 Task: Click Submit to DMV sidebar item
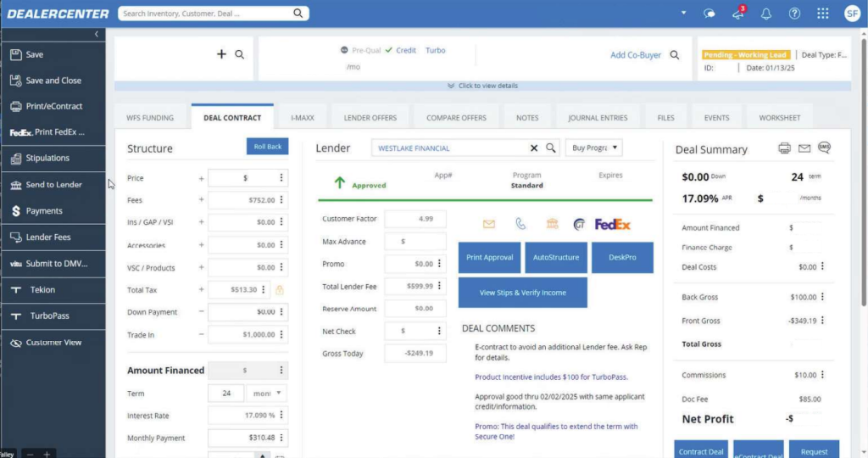pos(53,264)
